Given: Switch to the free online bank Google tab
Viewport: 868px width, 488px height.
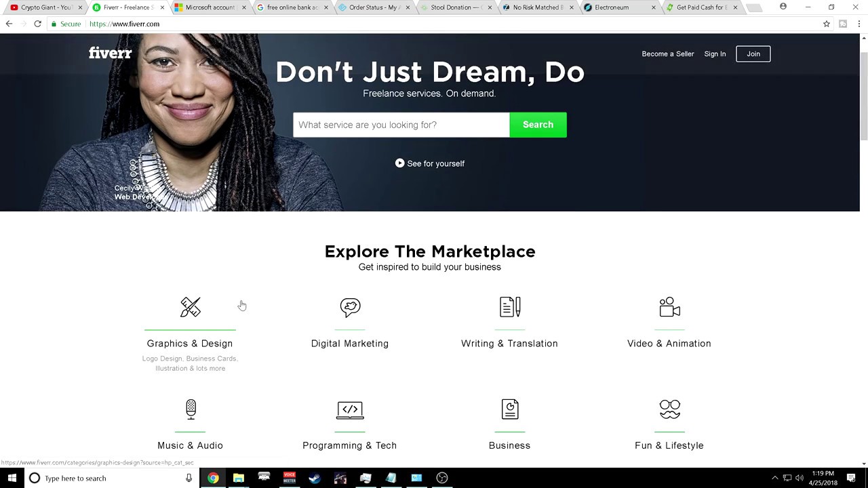Looking at the screenshot, I should (x=292, y=7).
